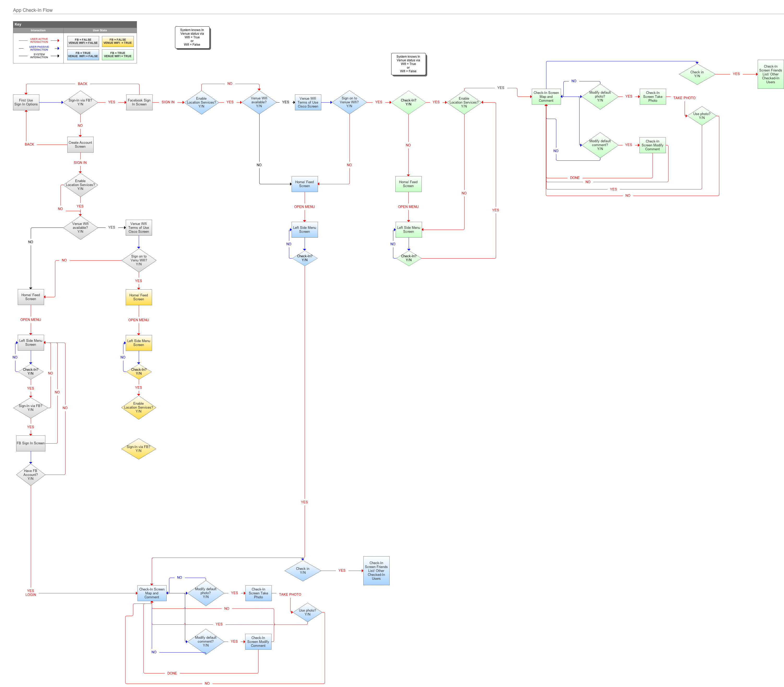Viewport: 784px width, 687px height.
Task: Select the blue "Home/ Feed Screen" box
Action: pos(305,184)
